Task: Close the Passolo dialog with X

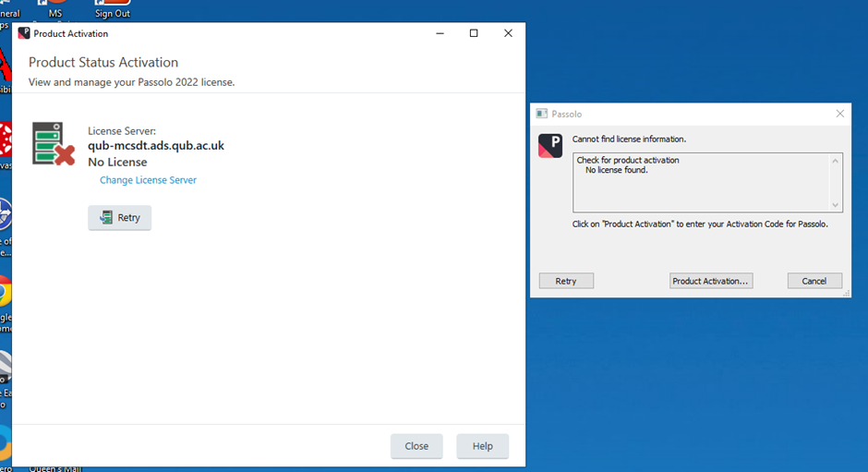Action: coord(839,114)
